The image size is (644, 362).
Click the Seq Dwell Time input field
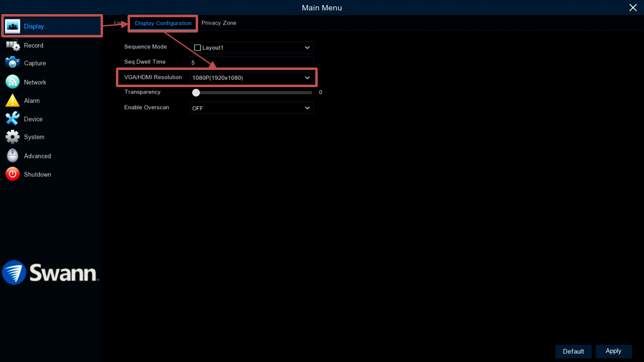coord(251,63)
